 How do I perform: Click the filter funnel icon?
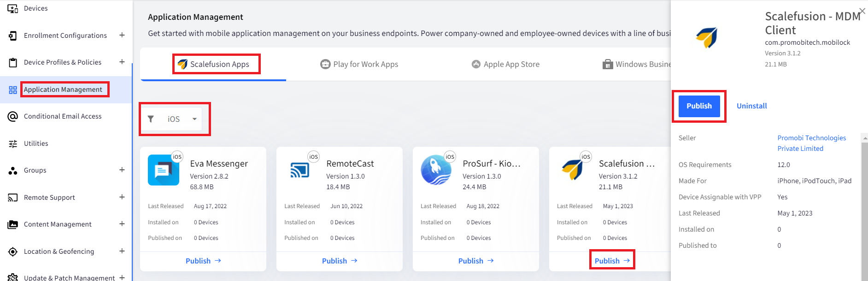pos(151,119)
